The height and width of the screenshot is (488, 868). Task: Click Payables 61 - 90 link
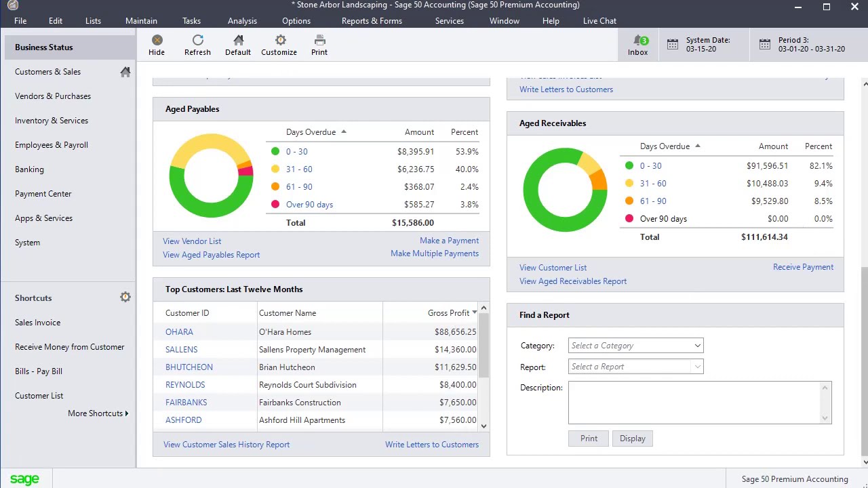pos(299,187)
